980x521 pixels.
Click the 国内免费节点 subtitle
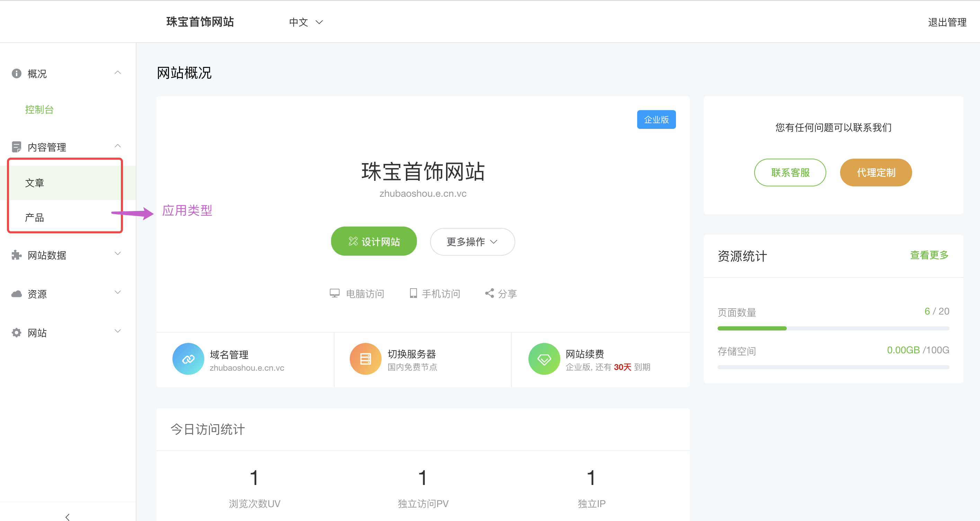pos(412,367)
